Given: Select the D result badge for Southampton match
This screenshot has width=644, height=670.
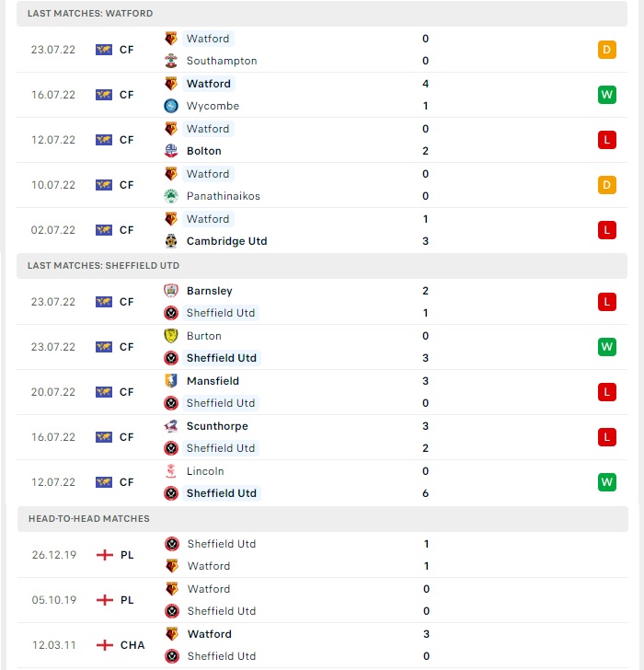Looking at the screenshot, I should point(607,50).
